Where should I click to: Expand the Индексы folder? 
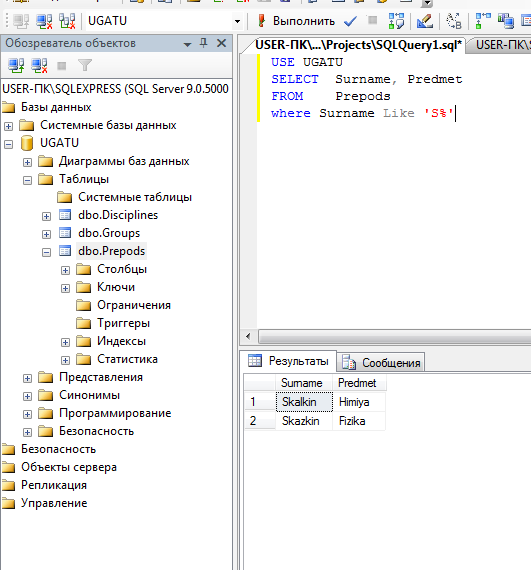pyautogui.click(x=65, y=342)
